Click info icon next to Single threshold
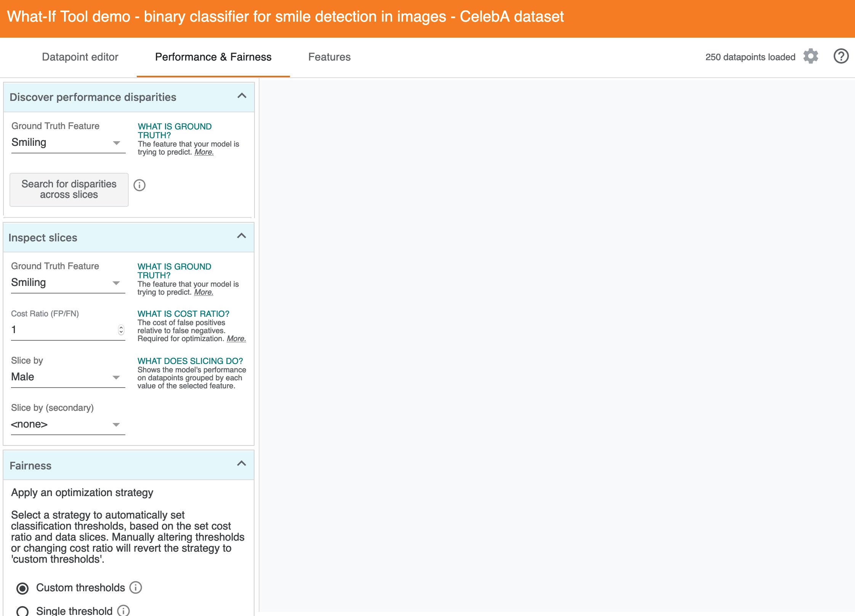Screen dimensions: 855x616 coord(123,610)
